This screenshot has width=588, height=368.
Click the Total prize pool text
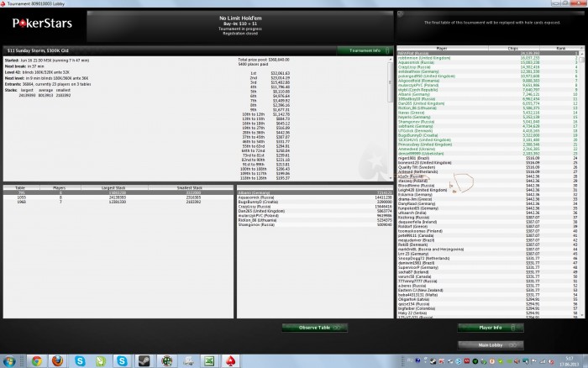[264, 60]
